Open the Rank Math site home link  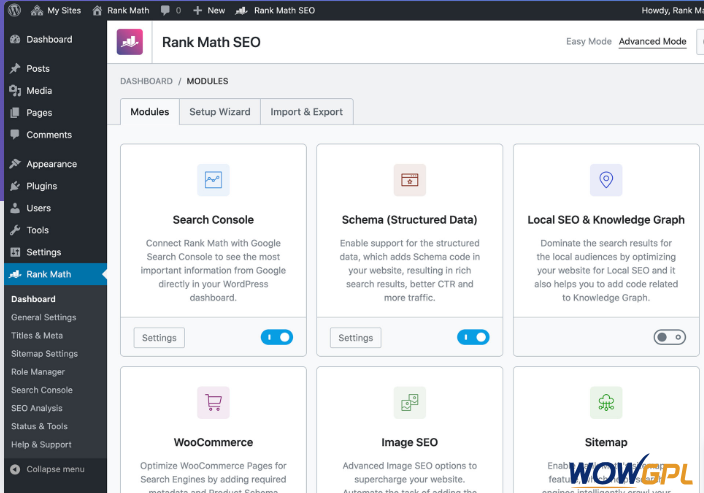tap(120, 10)
